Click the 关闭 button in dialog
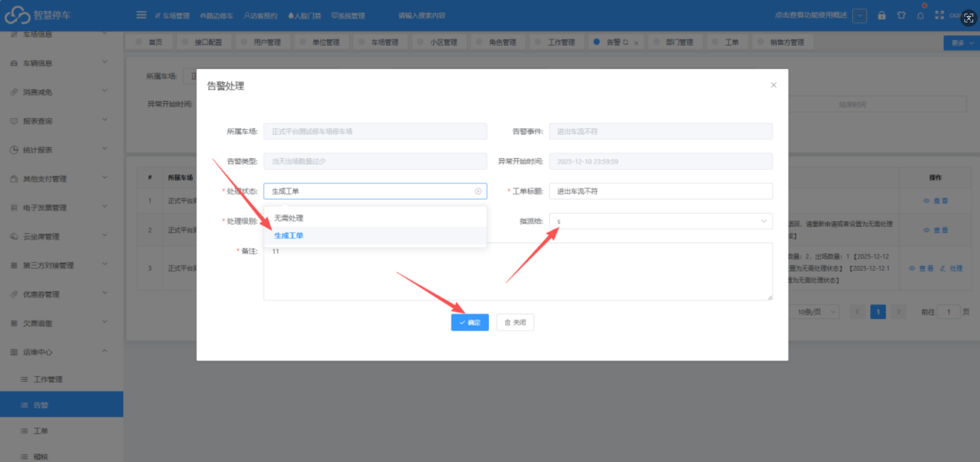The height and width of the screenshot is (462, 980). coord(515,322)
